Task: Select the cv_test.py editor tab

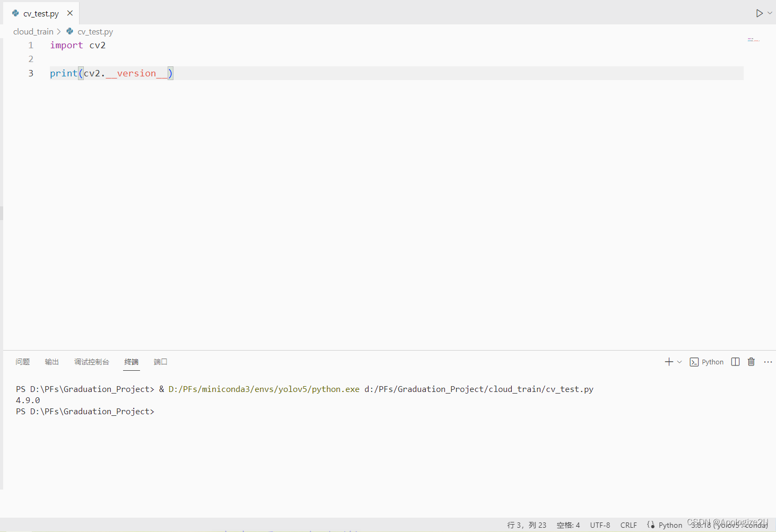Action: [41, 13]
